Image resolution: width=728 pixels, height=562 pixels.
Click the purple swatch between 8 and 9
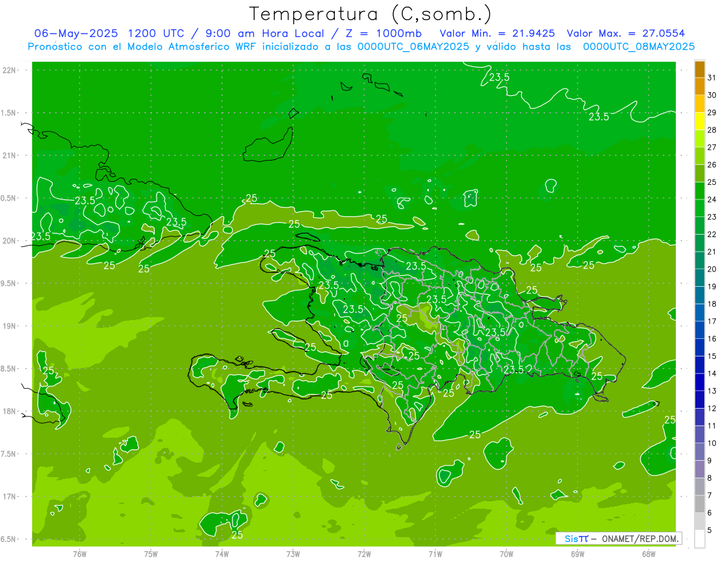(x=699, y=469)
